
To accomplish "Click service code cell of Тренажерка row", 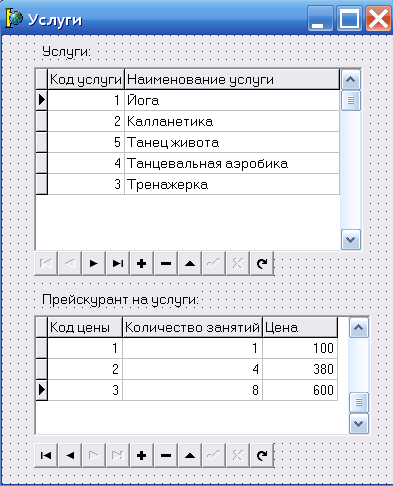I will point(86,184).
